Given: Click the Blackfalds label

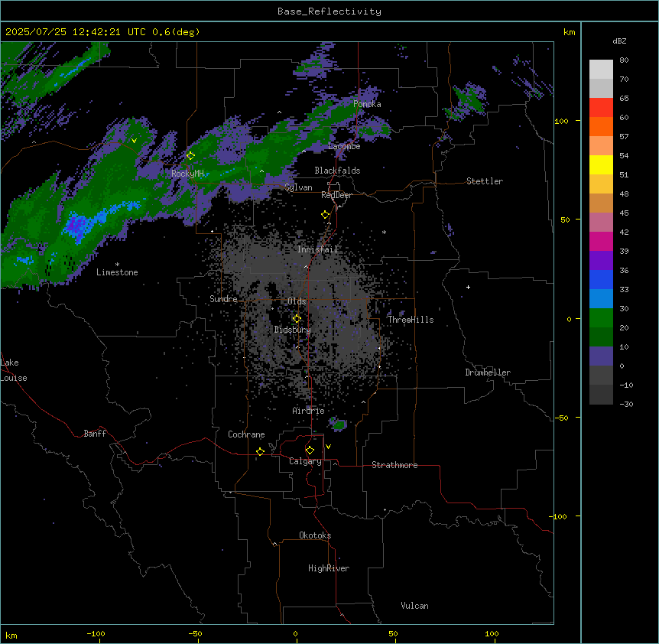Looking at the screenshot, I should [x=337, y=171].
